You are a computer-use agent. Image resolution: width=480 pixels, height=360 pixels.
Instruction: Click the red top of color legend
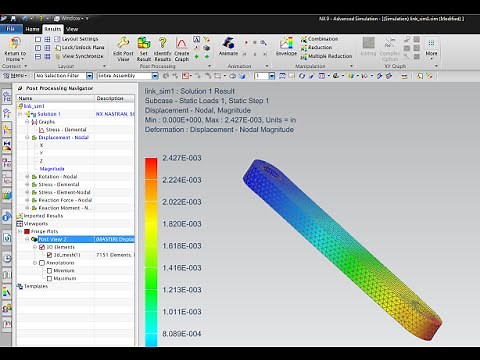pos(151,163)
